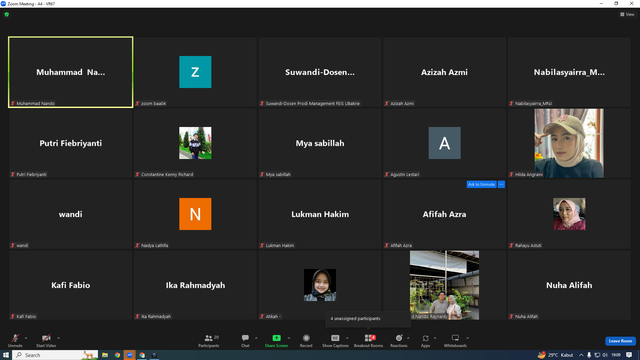This screenshot has width=640, height=360.
Task: Open audio options caret beside Unmute
Action: (26, 338)
